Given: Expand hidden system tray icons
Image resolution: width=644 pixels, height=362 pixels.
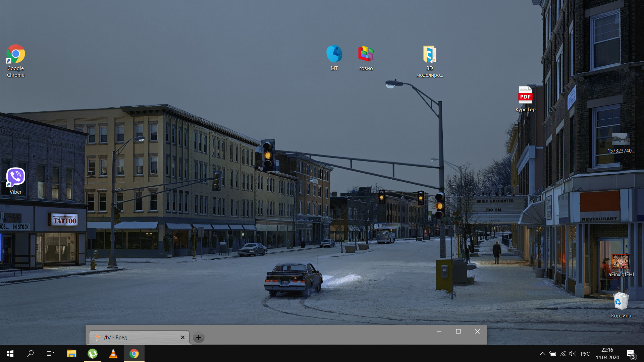Looking at the screenshot, I should point(542,354).
